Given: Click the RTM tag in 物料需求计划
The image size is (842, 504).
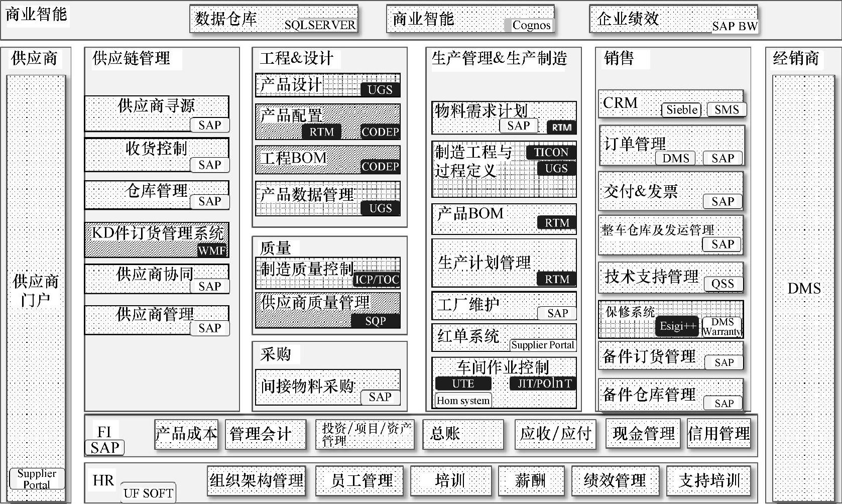Looking at the screenshot, I should [561, 127].
